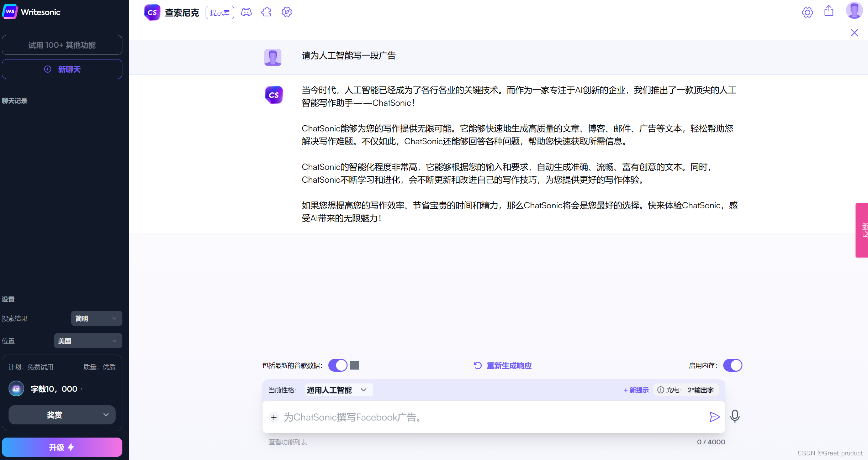Open the user profile avatar at top right
Screen dimensions: 868x460
854,10
